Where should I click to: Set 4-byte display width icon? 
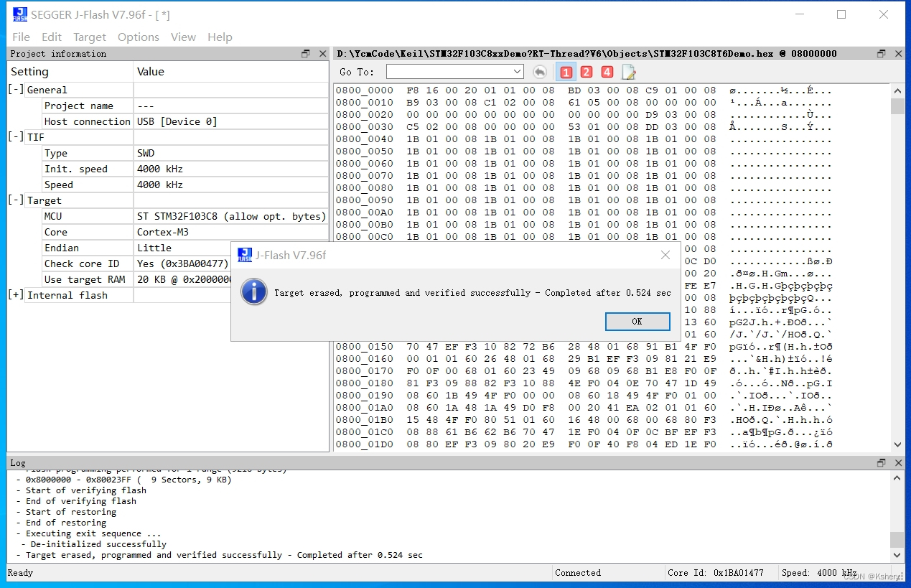[607, 72]
